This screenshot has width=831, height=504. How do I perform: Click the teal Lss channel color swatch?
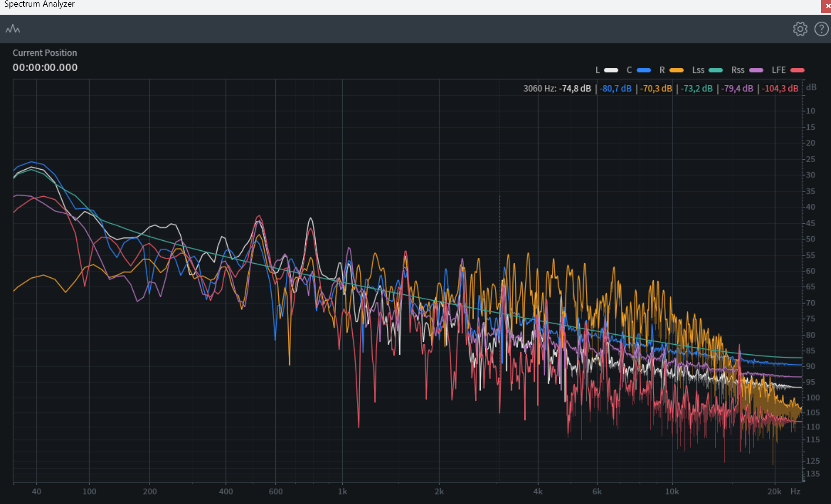[716, 70]
